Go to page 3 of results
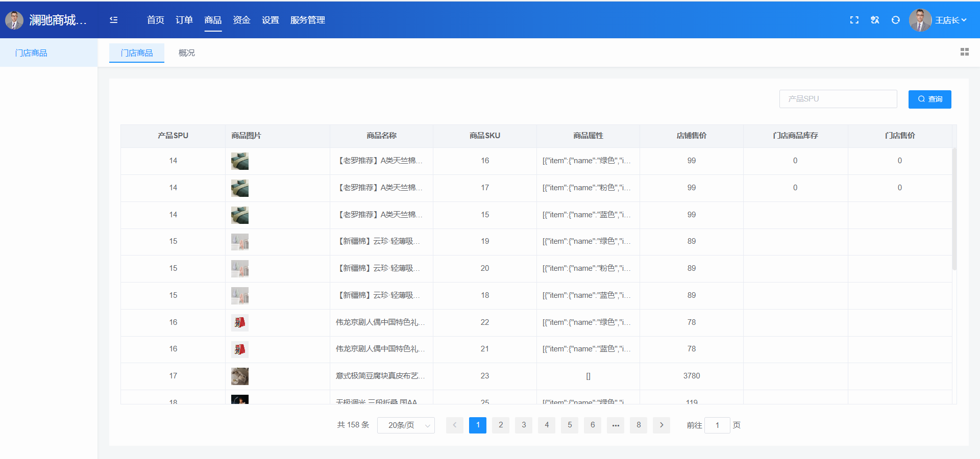Screen dimensions: 980x459 (524, 425)
